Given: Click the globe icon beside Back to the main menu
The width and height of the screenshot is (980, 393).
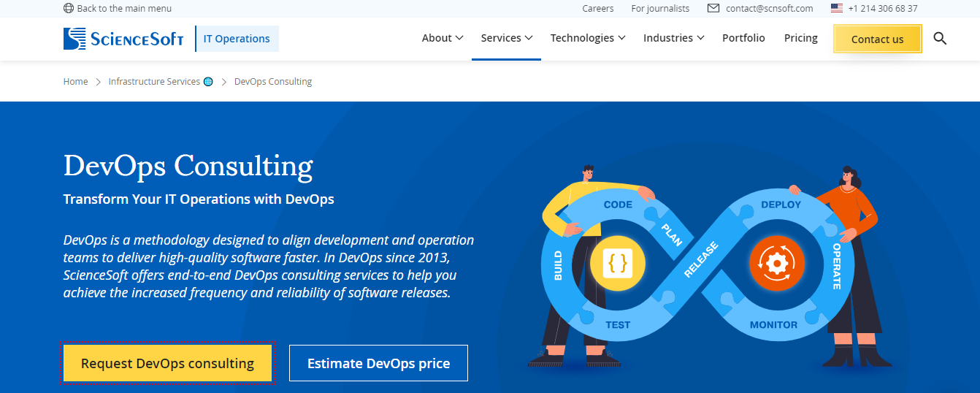Looking at the screenshot, I should pyautogui.click(x=69, y=9).
